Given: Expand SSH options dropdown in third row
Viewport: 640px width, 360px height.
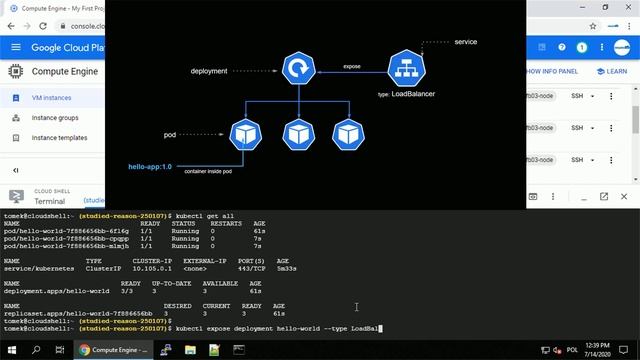Looking at the screenshot, I should [593, 160].
